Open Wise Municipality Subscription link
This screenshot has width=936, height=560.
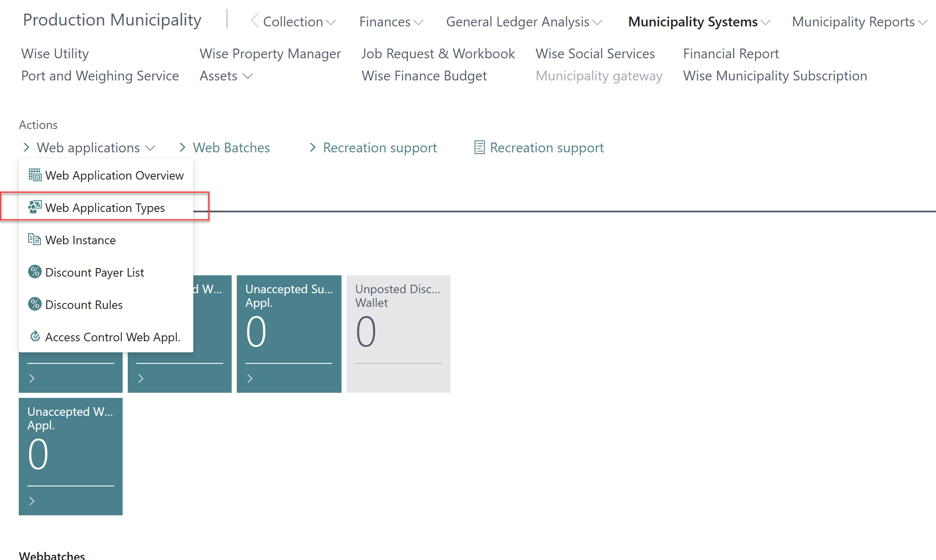click(775, 76)
